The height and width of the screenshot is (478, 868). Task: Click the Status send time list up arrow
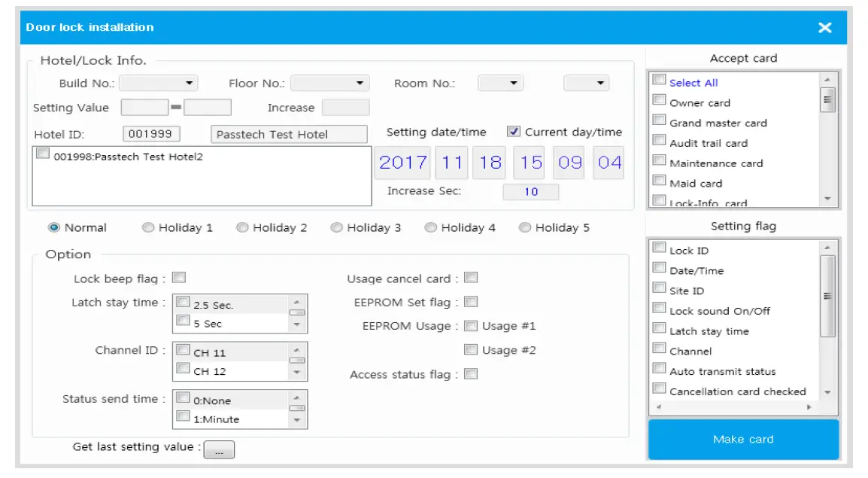[x=296, y=397]
